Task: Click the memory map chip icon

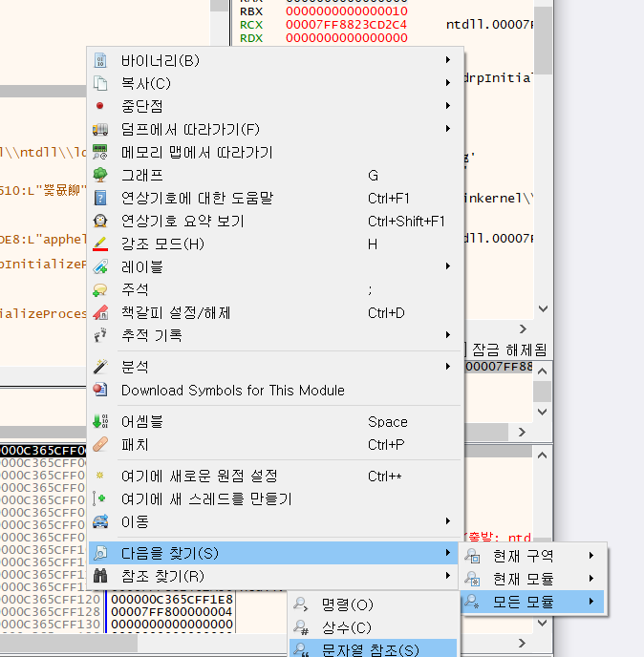Action: (100, 152)
